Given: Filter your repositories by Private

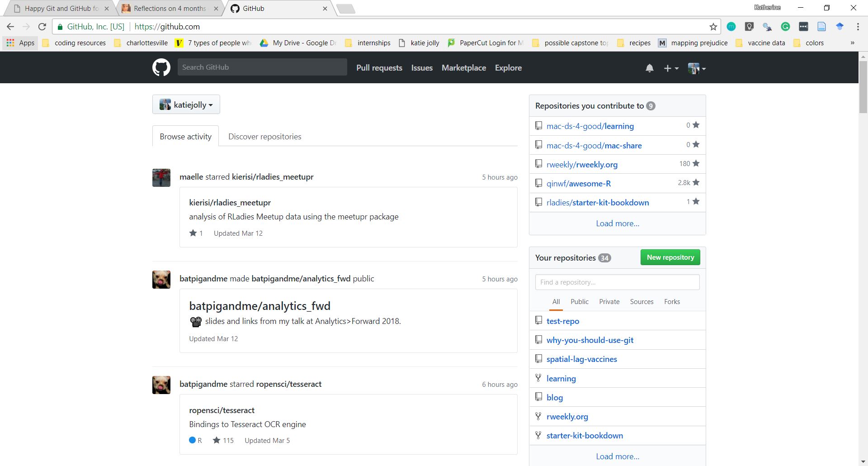Looking at the screenshot, I should pos(609,301).
